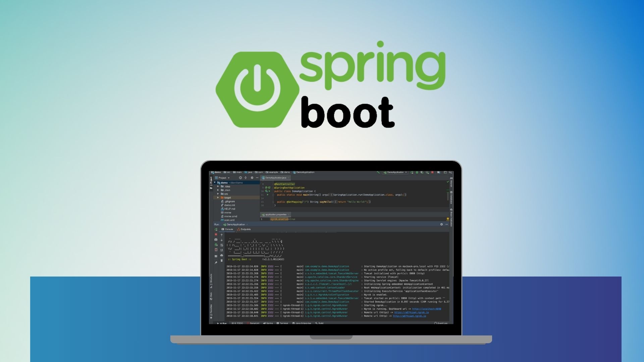Select the Endpoints tab

244,229
